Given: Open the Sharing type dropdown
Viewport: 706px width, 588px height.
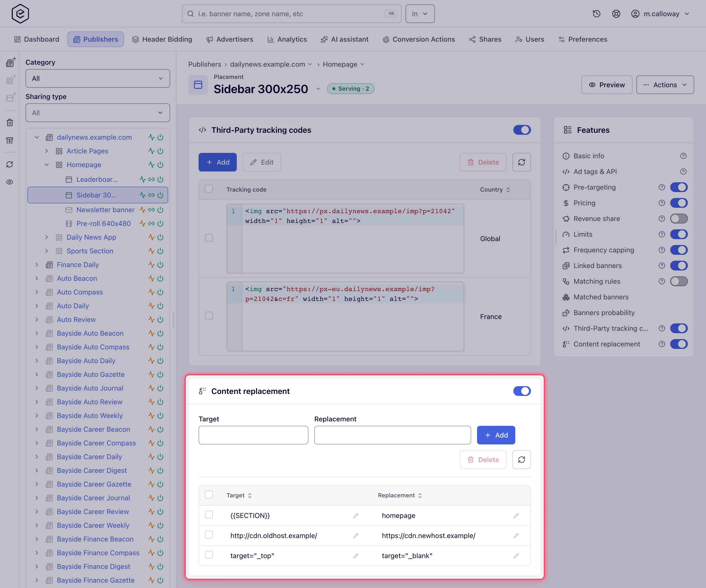Looking at the screenshot, I should (x=98, y=113).
